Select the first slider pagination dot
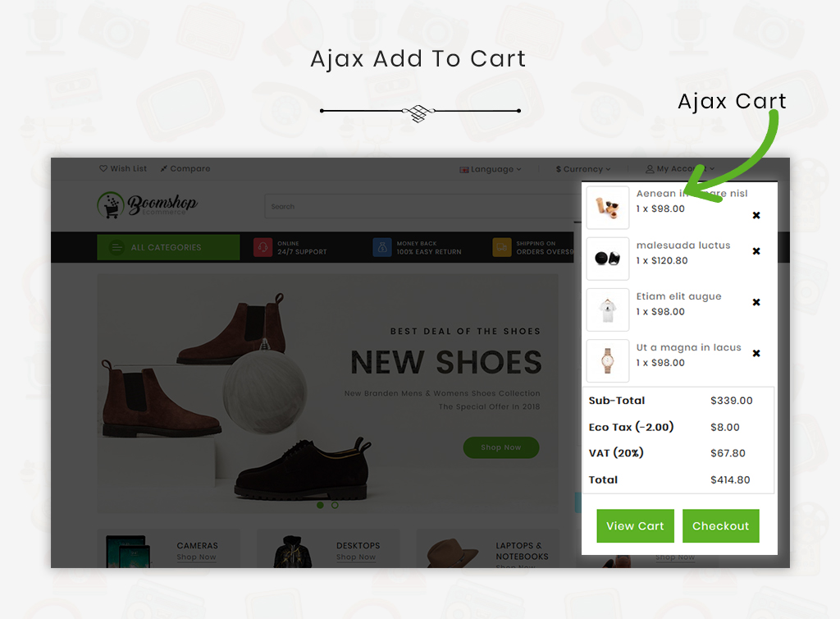The height and width of the screenshot is (619, 840). pos(321,505)
